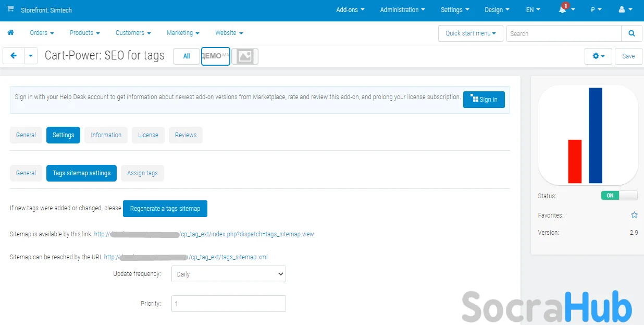Open the notifications bell icon
Viewport: 644px width, 325px height.
pyautogui.click(x=563, y=10)
